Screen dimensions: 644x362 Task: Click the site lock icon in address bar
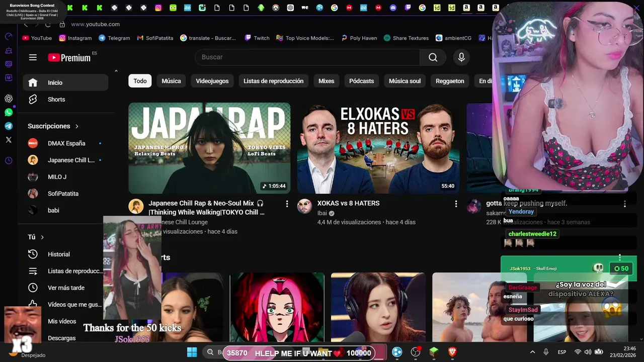(62, 24)
